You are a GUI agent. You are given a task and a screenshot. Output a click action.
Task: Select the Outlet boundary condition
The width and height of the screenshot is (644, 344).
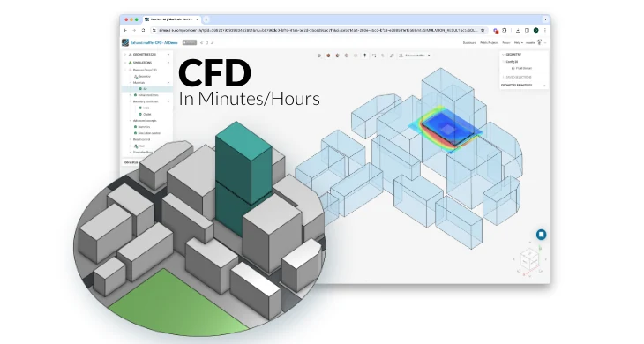[x=147, y=114]
